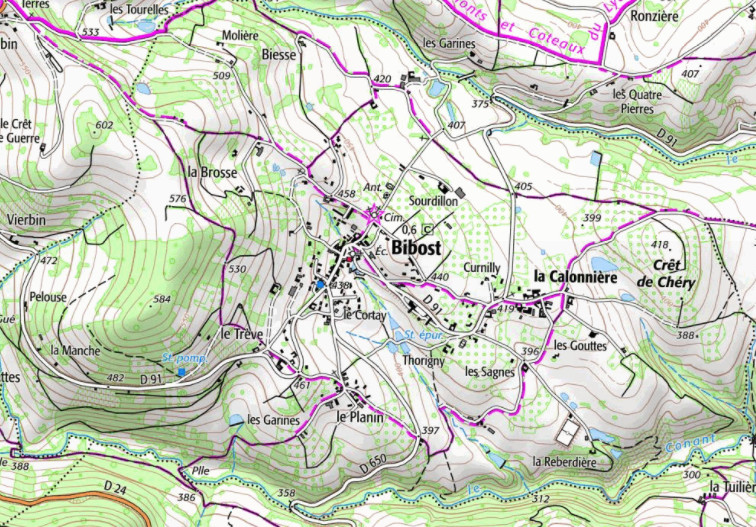This screenshot has width=756, height=527.
Task: Click the D 650 road label
Action: (371, 460)
